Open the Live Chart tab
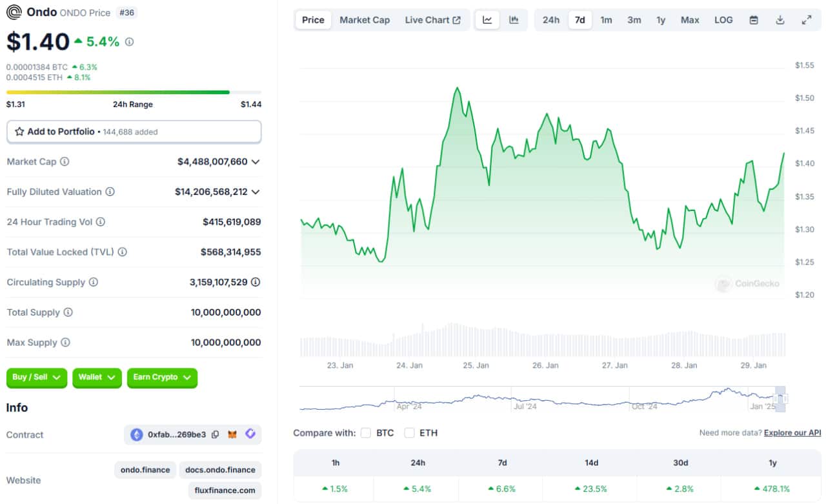Screen dimensions: 826x504 (x=433, y=20)
